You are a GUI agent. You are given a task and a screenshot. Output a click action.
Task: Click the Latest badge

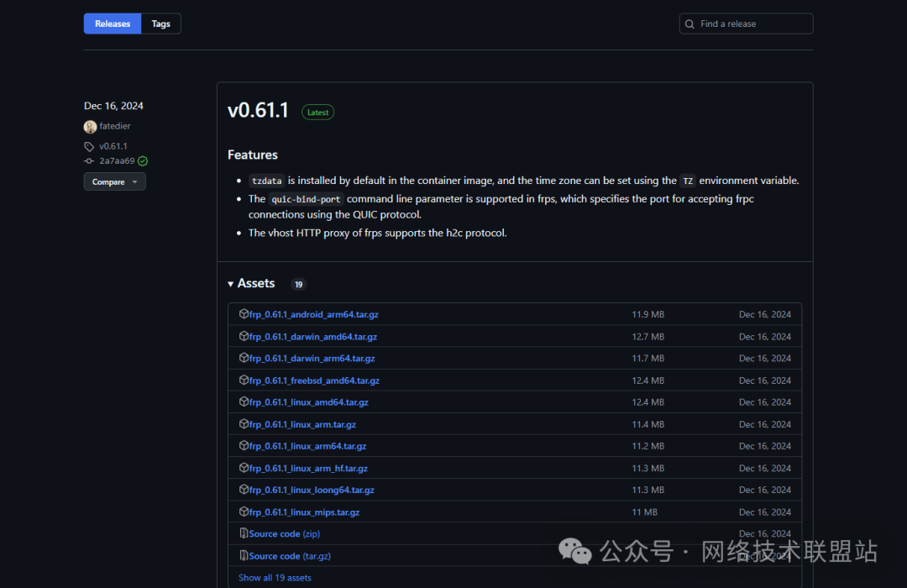tap(317, 113)
